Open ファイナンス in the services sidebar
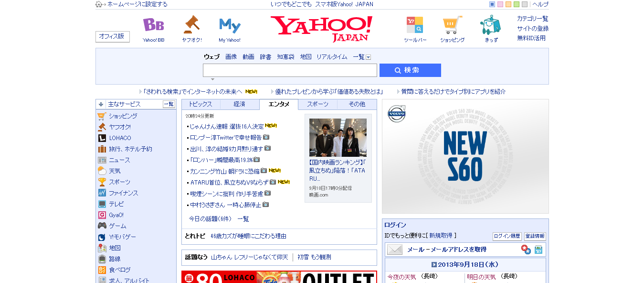Screen dimensions: 644x283 coord(123,193)
